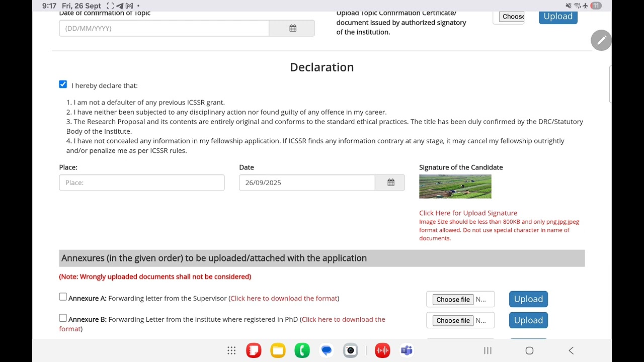The image size is (644, 362).
Task: Click the uploaded signature image thumbnail
Action: [x=455, y=187]
